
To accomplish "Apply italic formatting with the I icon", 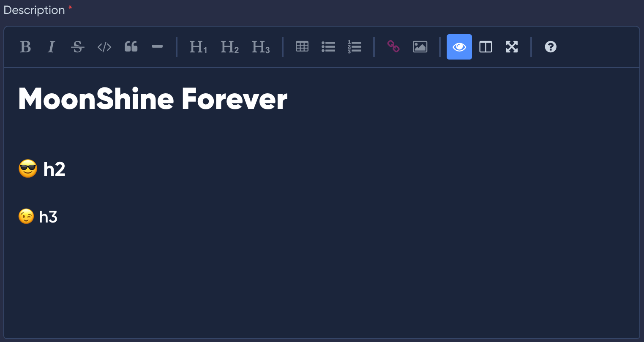I will [52, 47].
